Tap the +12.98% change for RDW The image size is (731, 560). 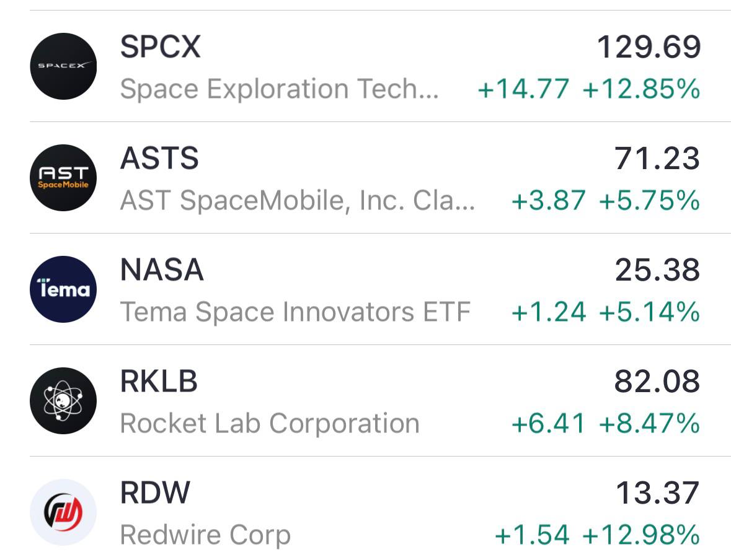pos(642,535)
